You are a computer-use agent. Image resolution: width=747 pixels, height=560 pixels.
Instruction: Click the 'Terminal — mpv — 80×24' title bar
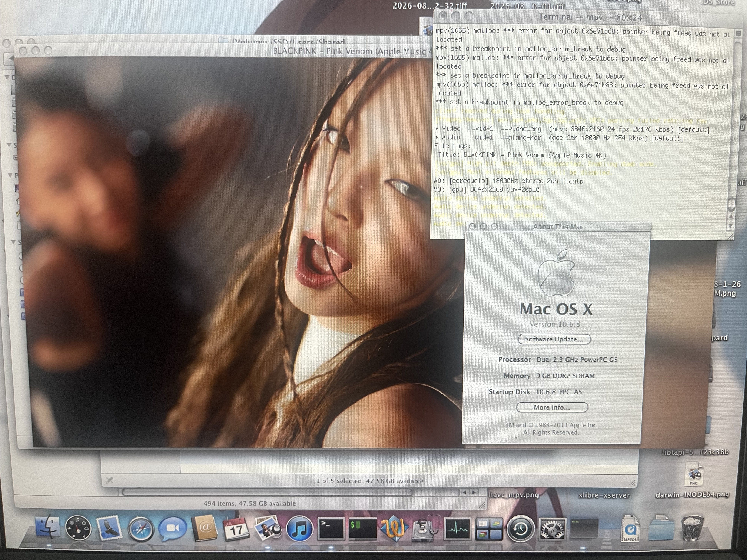pos(590,17)
